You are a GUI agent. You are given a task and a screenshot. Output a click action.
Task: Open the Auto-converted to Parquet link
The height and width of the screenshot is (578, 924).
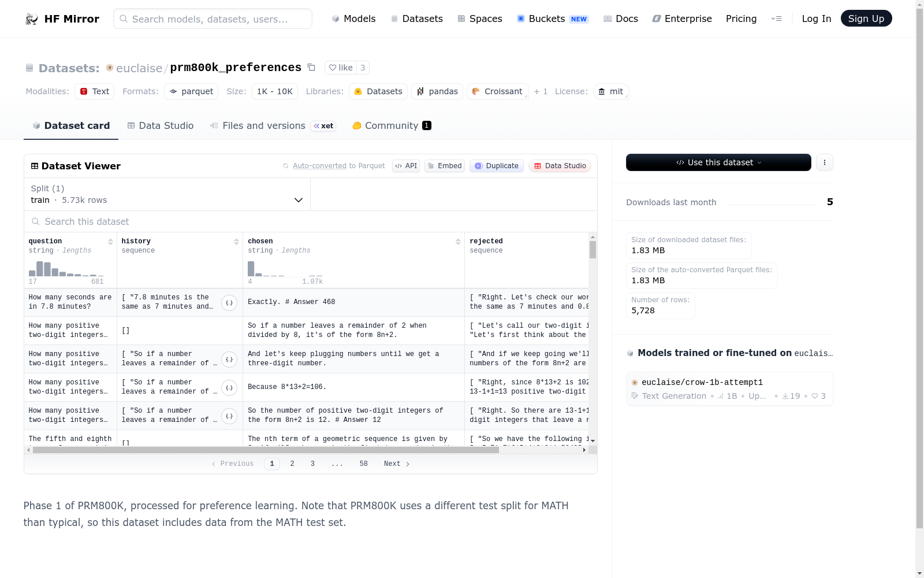319,166
